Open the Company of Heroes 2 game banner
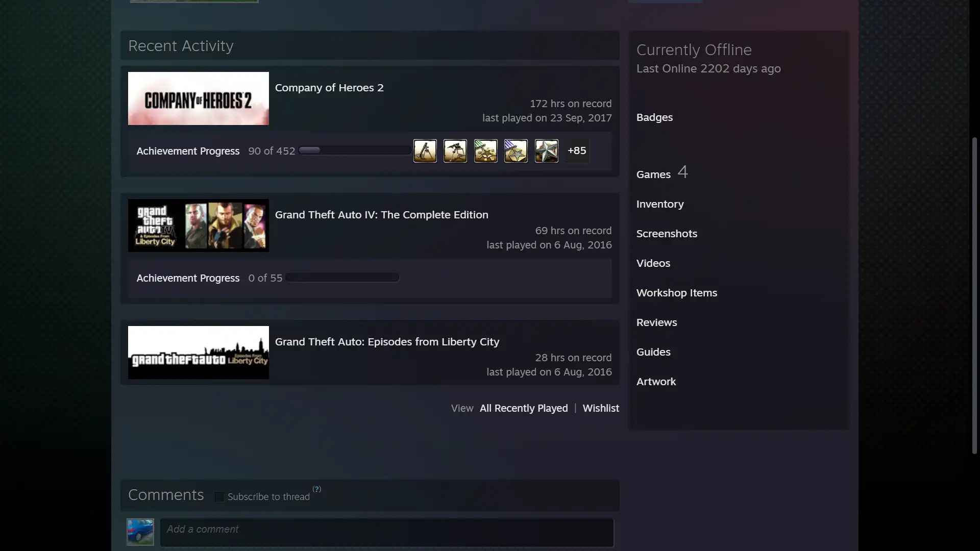Viewport: 980px width, 551px height. pyautogui.click(x=199, y=98)
